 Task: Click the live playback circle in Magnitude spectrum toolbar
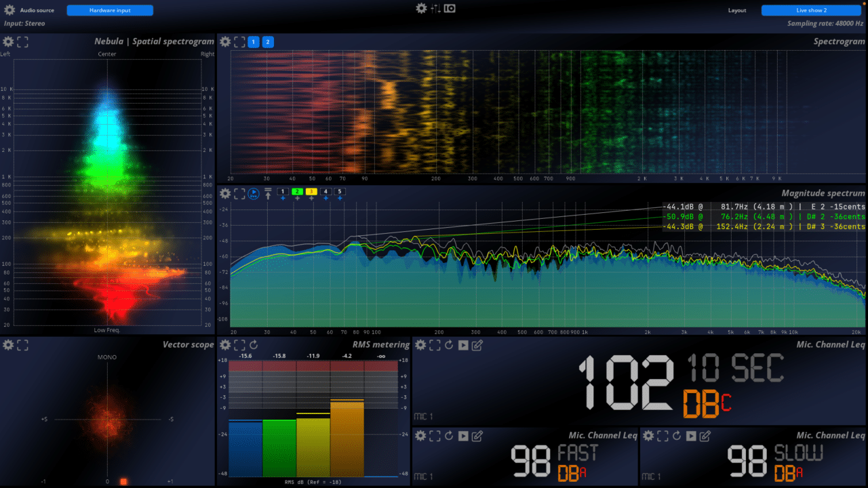(254, 193)
